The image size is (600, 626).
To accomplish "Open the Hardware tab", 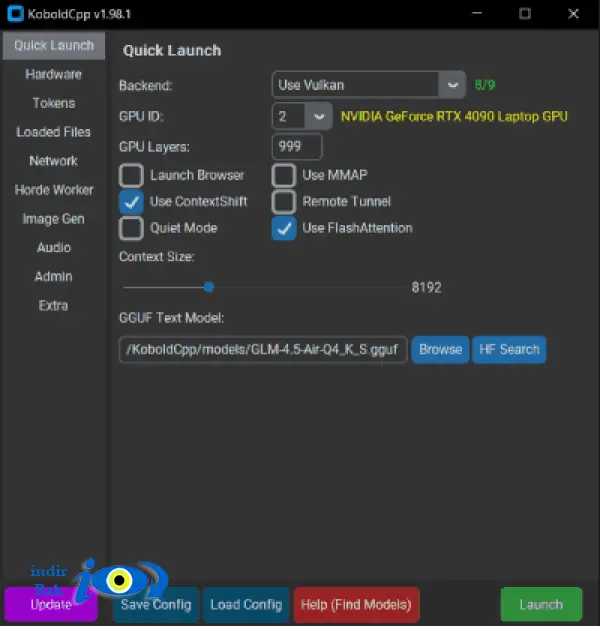I will [x=53, y=74].
